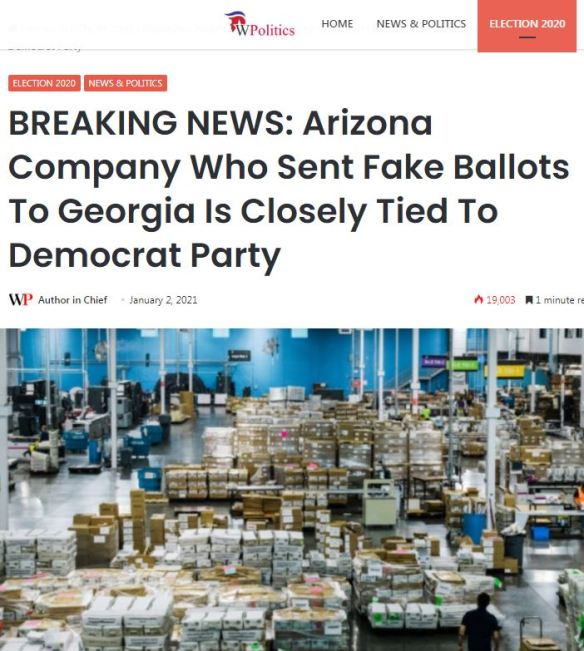Image resolution: width=584 pixels, height=651 pixels.
Task: Click the helmet emblem in WPolitics logo
Action: pos(236,21)
